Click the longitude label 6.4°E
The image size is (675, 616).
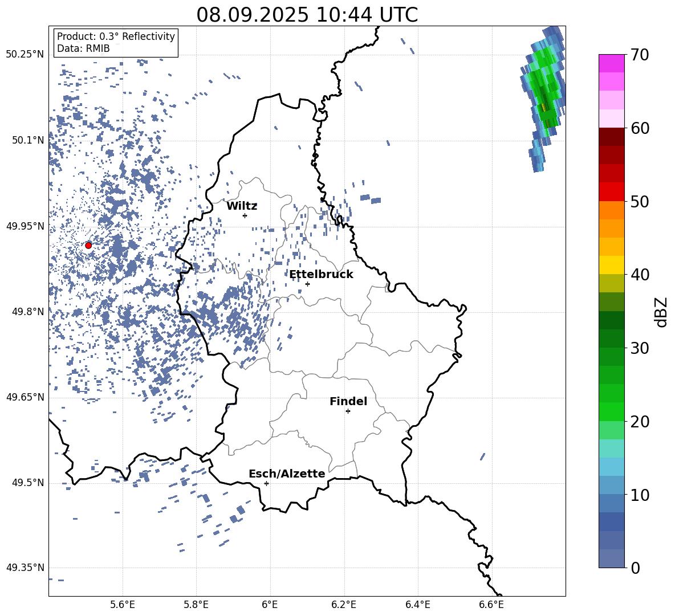(x=418, y=605)
